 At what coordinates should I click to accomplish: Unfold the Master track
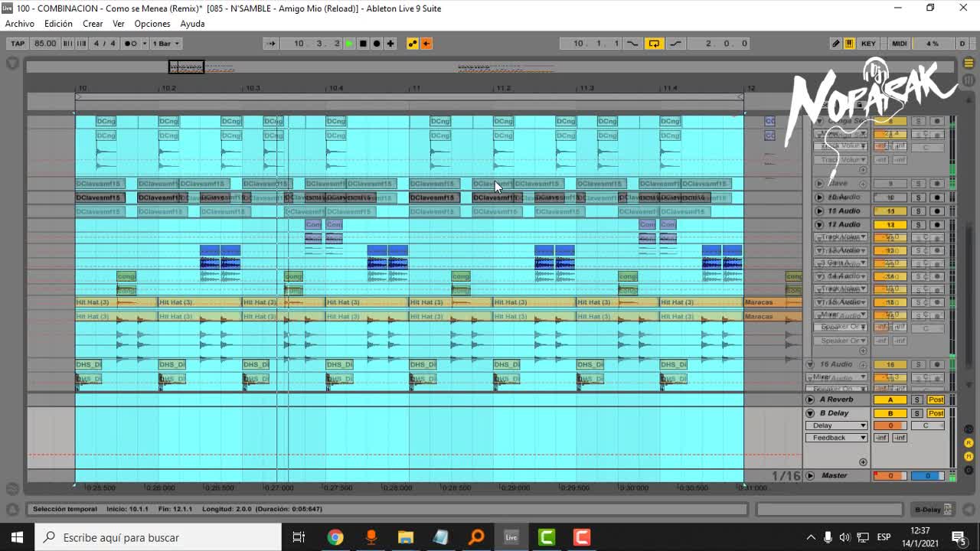[810, 476]
